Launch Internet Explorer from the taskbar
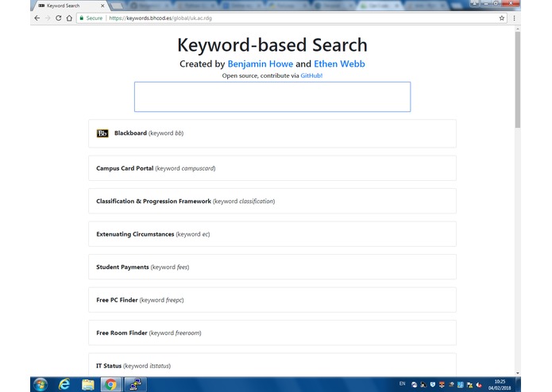Image resolution: width=552 pixels, height=392 pixels. click(x=64, y=384)
